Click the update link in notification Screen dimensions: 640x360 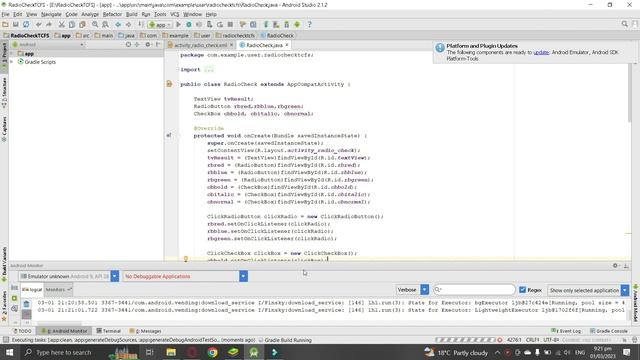[x=541, y=52]
